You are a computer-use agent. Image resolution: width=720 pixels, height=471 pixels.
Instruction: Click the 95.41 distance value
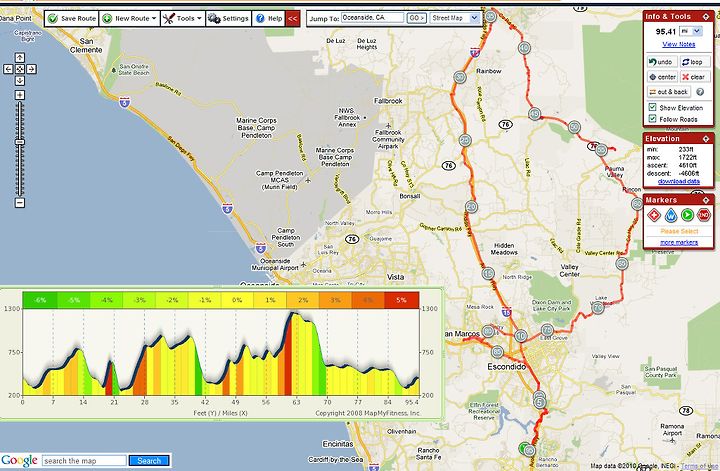coord(666,32)
